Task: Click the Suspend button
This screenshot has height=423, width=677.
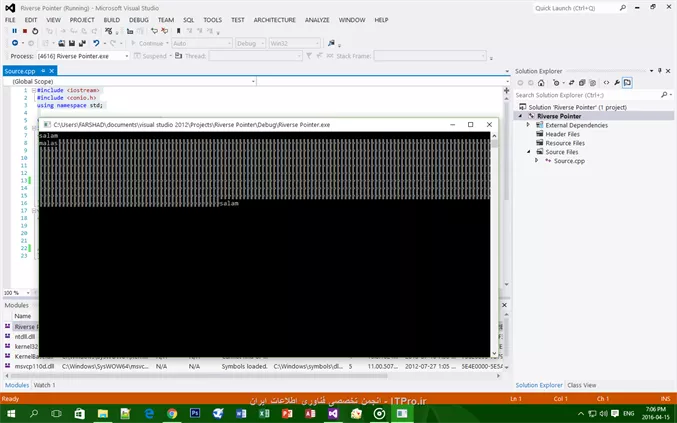Action: tap(150, 56)
